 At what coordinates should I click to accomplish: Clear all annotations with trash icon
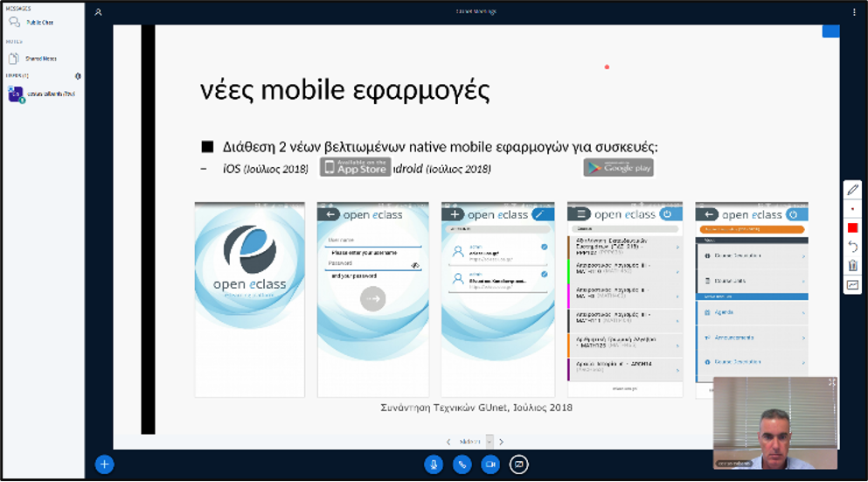pyautogui.click(x=853, y=266)
